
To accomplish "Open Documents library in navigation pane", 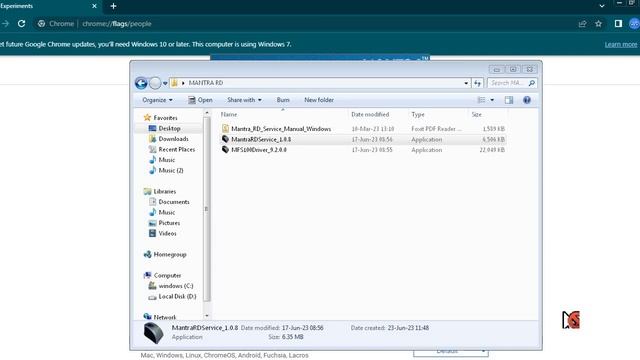I will (174, 202).
